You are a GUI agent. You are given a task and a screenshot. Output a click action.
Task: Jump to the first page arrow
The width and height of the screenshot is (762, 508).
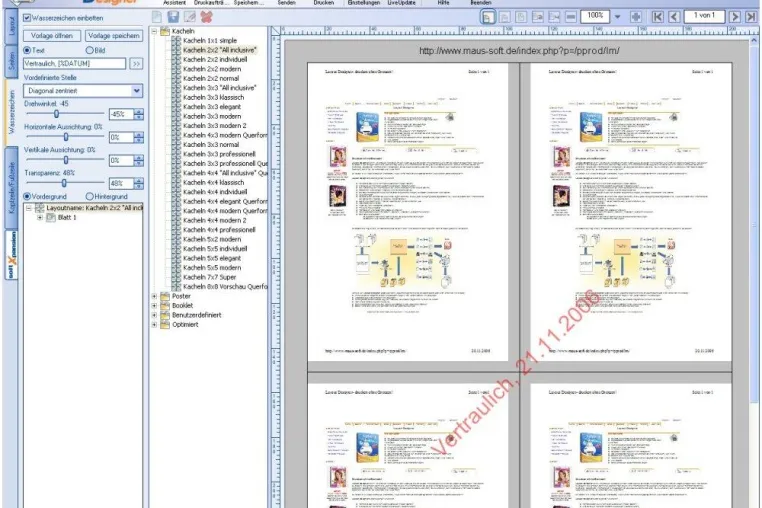[x=658, y=17]
